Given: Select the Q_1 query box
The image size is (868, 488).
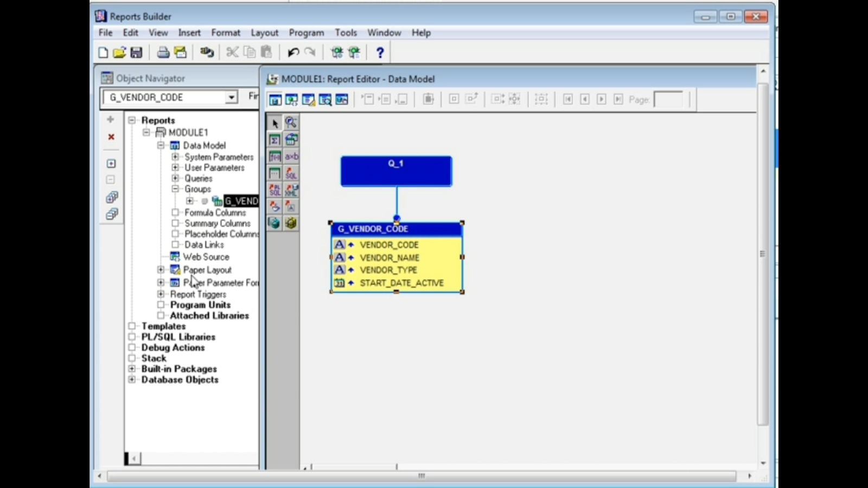Looking at the screenshot, I should 395,171.
